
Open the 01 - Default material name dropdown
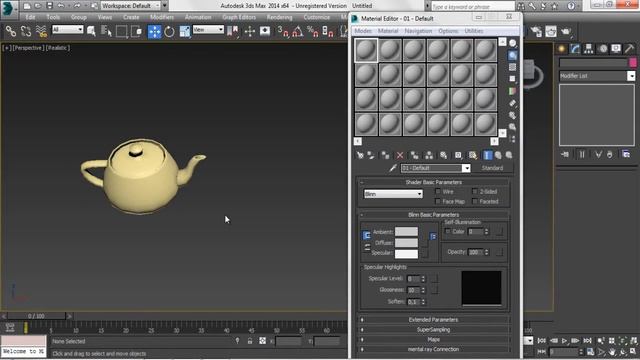click(x=436, y=168)
